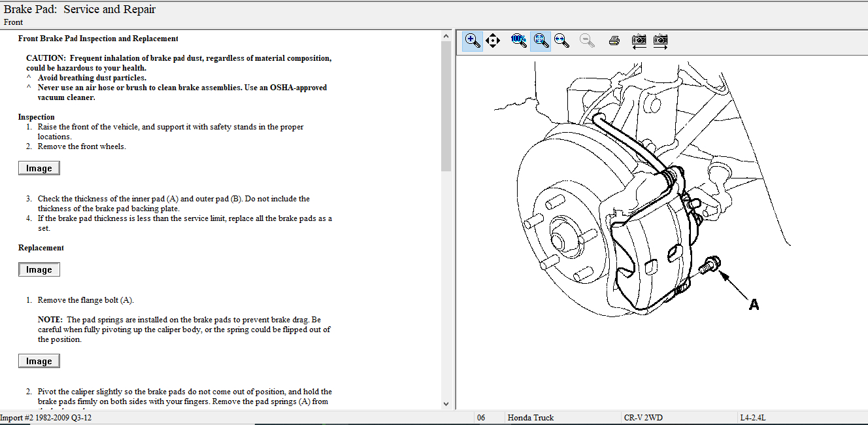Click the label A in the brake diagram

[x=754, y=305]
